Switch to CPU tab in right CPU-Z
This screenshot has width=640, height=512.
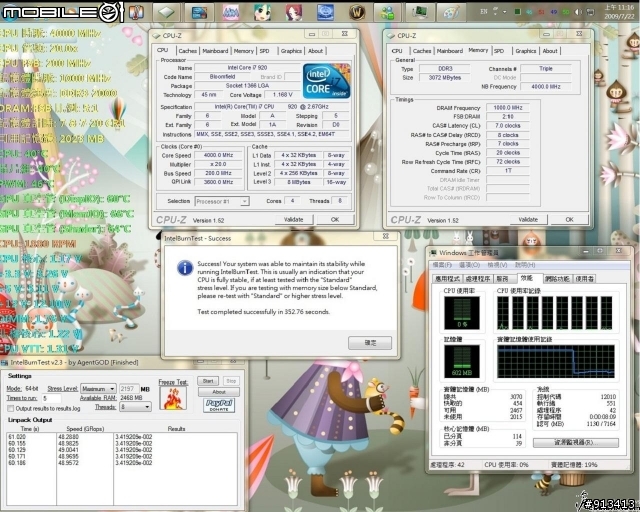[397, 51]
